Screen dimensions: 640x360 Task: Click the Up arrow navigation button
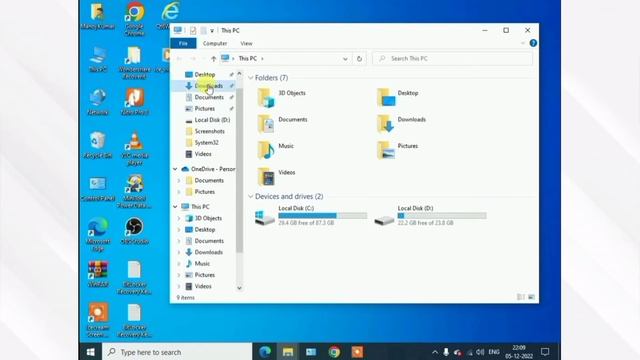pyautogui.click(x=213, y=59)
